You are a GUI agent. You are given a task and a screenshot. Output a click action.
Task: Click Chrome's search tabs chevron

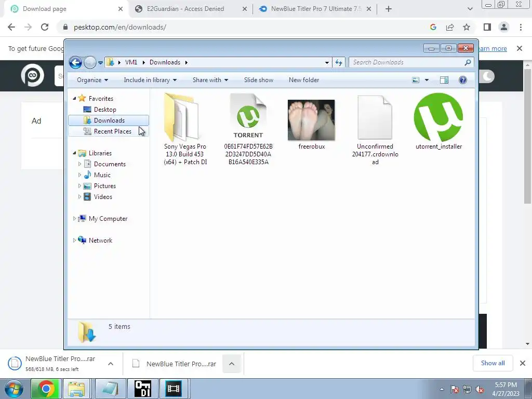(470, 9)
